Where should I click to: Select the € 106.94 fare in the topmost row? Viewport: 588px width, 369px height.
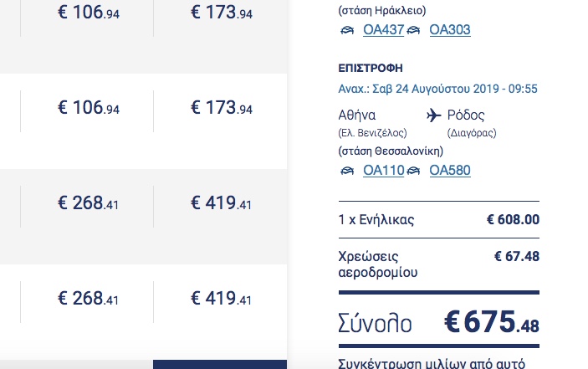click(89, 13)
